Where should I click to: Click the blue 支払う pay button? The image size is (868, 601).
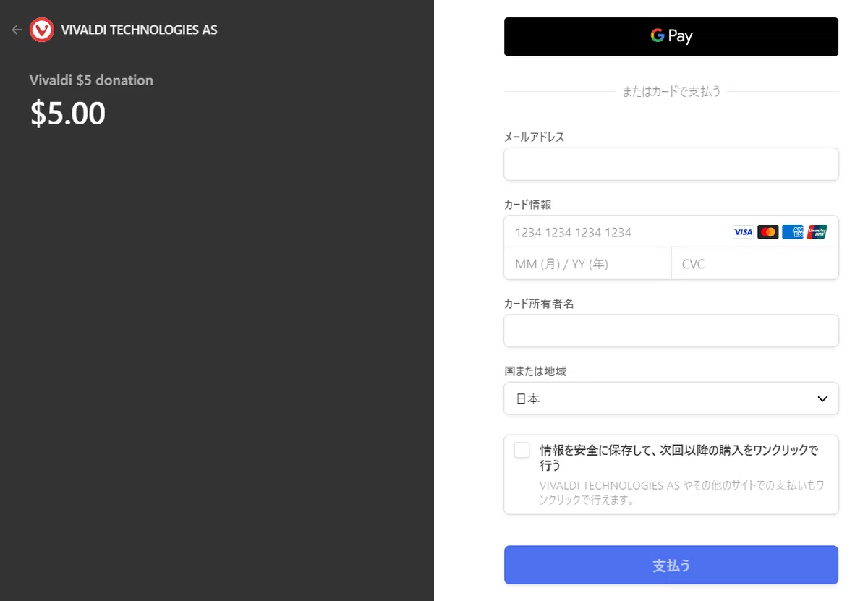point(671,565)
